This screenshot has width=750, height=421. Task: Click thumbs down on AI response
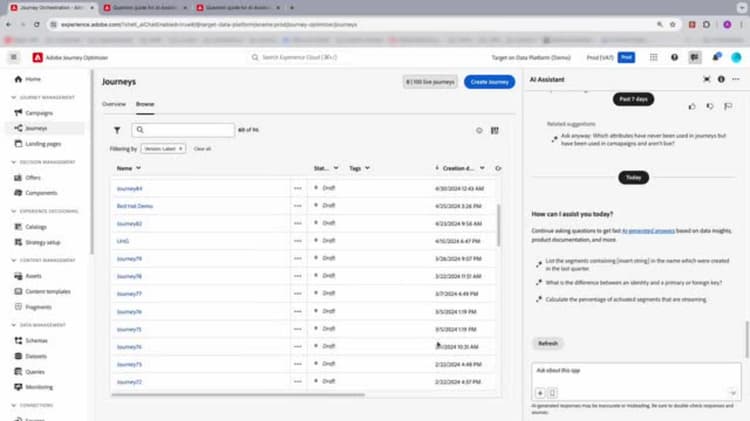710,106
